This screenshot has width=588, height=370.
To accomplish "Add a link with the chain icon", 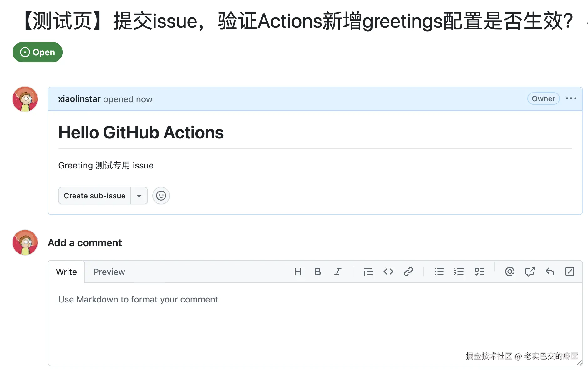I will pos(408,272).
